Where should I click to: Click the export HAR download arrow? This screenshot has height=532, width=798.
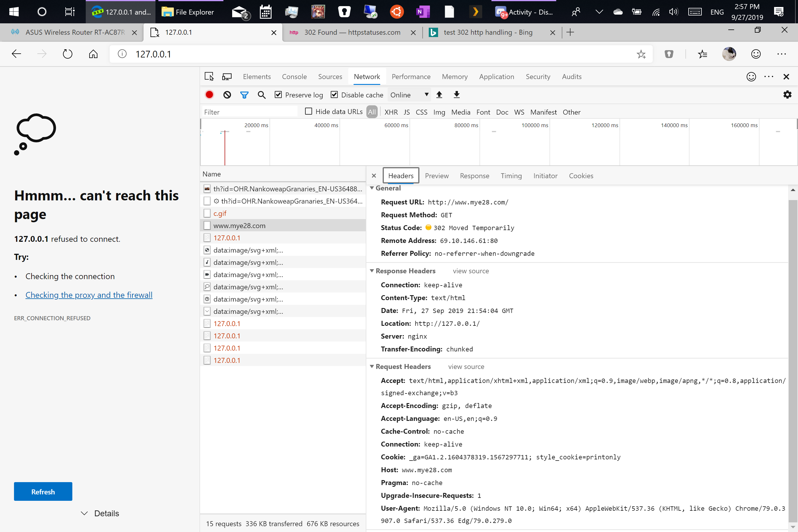point(457,95)
